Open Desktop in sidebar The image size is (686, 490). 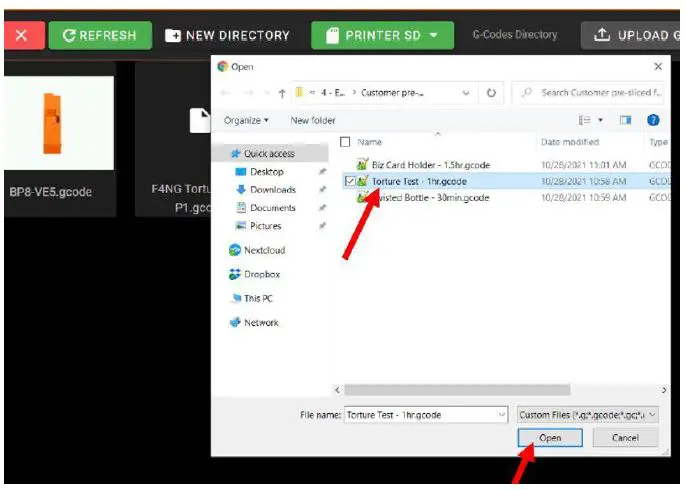[267, 172]
